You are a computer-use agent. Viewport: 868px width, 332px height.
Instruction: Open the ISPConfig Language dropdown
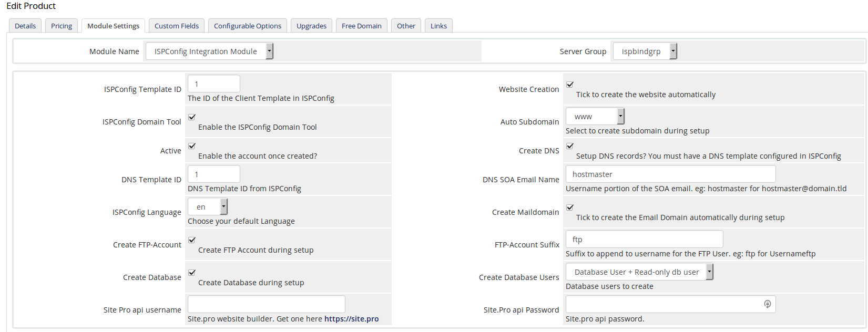coord(208,206)
